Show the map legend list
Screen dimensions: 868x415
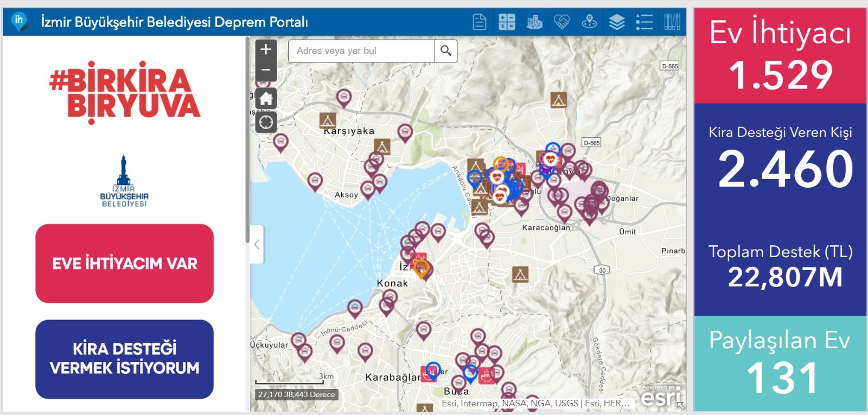[x=644, y=22]
